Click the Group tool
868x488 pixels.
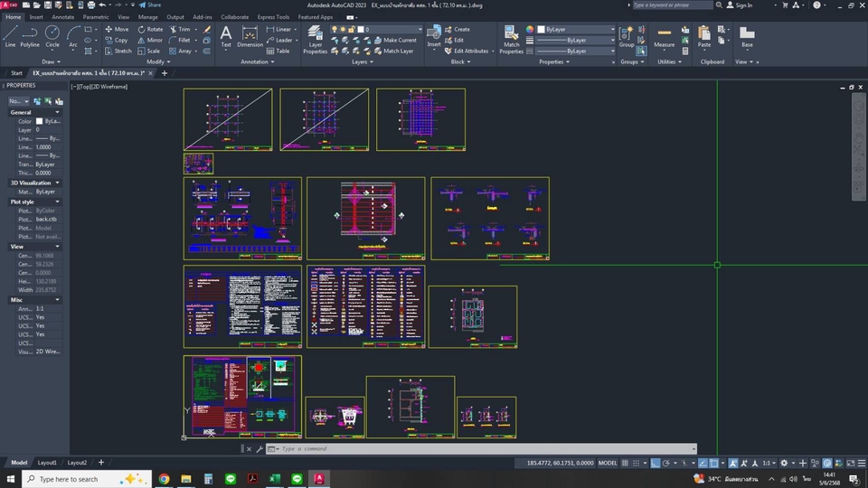[x=627, y=36]
